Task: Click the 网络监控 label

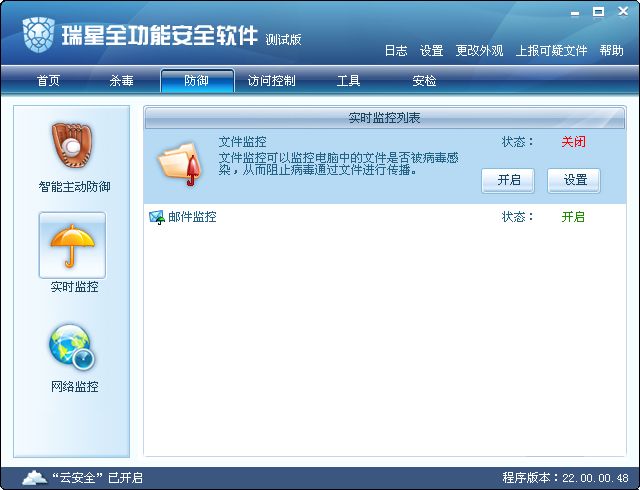Action: click(75, 386)
